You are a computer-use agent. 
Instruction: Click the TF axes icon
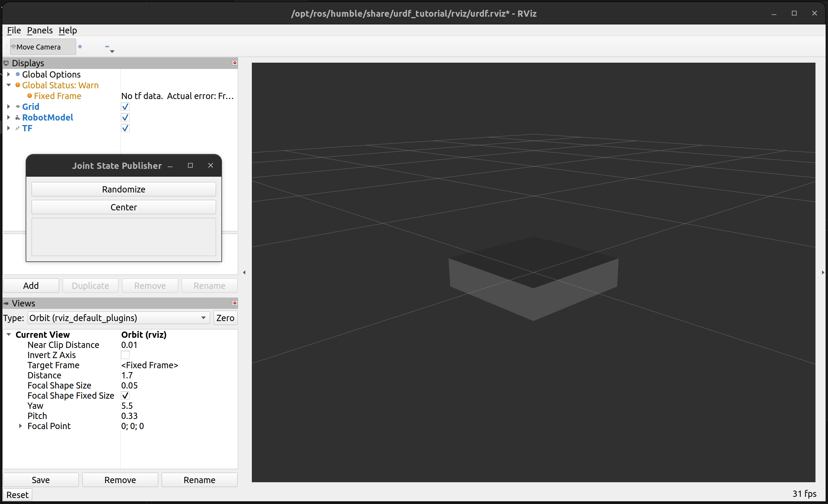[18, 128]
